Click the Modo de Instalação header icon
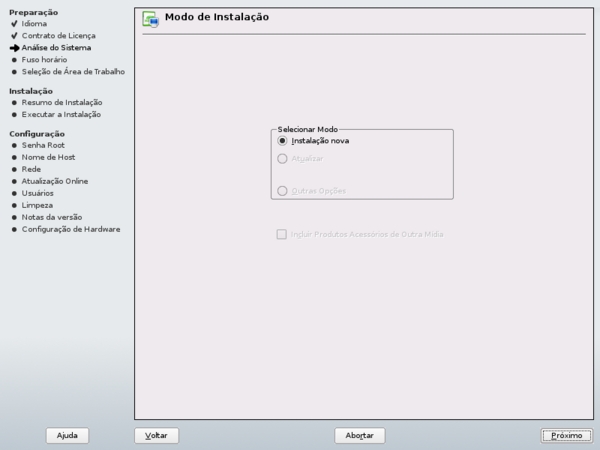Viewport: 600px width, 450px height. 150,19
